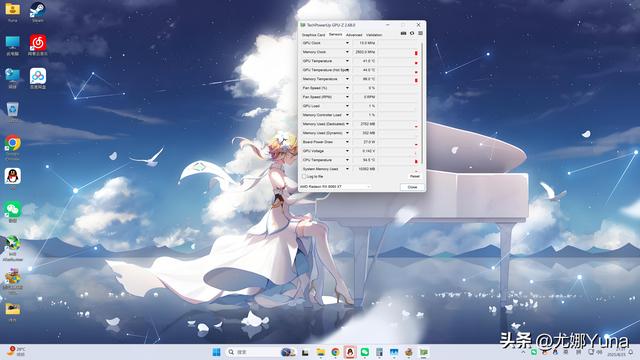Click the Close button in GPU-Z
Screen dimensions: 640x360
pos(412,187)
